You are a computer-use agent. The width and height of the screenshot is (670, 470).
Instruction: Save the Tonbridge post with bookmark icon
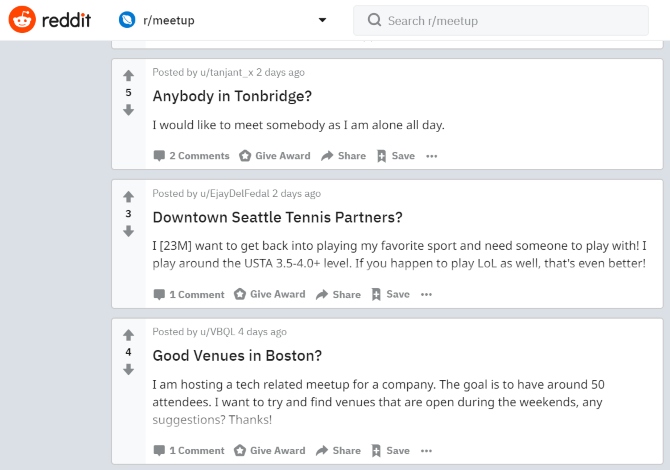pos(396,156)
